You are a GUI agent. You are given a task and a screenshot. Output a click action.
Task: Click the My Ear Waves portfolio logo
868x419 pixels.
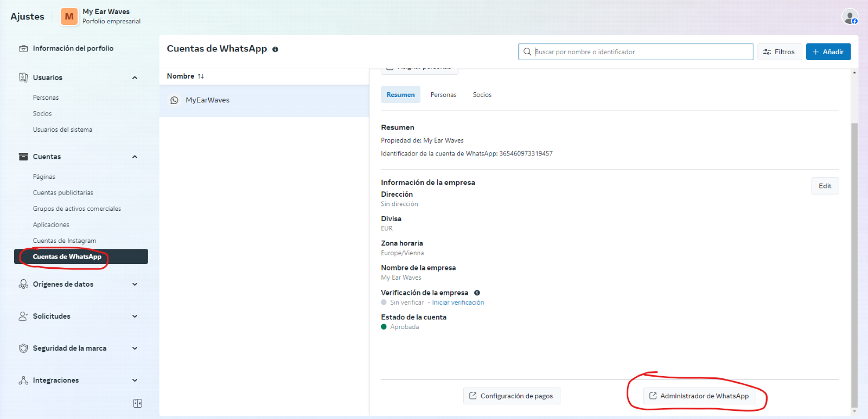(69, 16)
